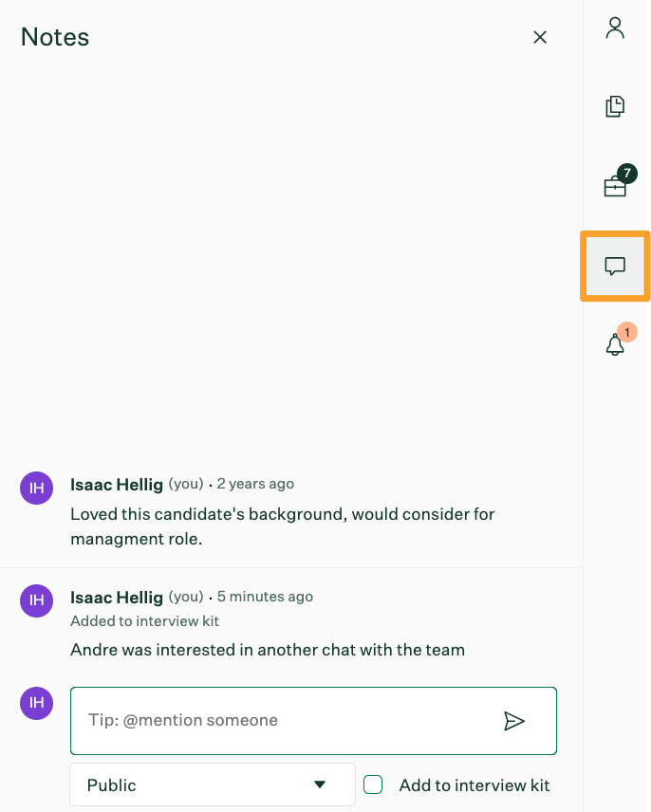Open the bell notifications icon
Viewport: 651px width, 812px height.
coord(615,344)
